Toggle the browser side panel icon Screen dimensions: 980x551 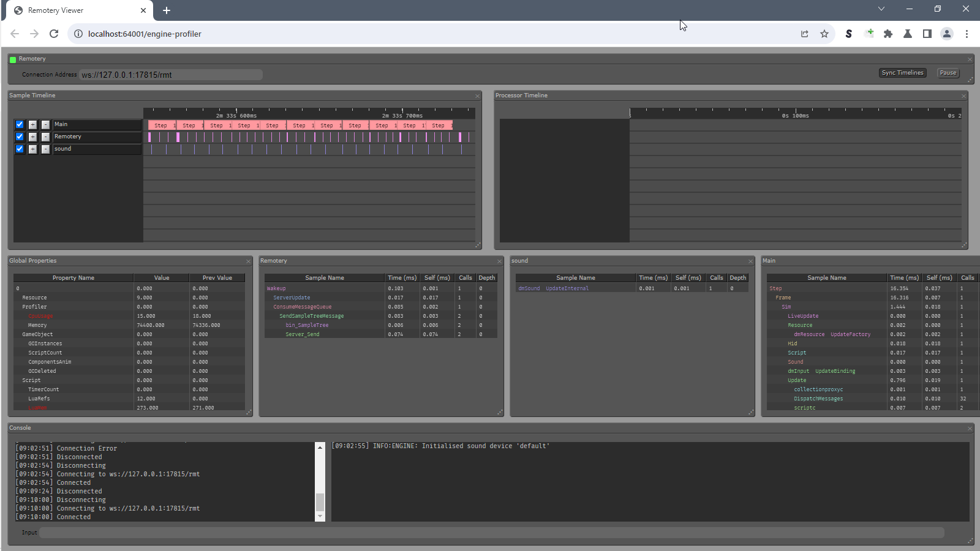point(927,34)
